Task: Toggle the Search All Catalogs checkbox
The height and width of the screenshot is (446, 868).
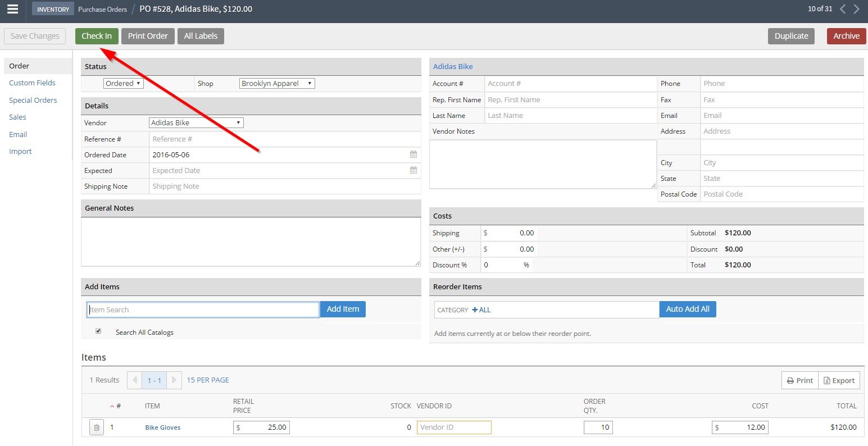Action: (x=98, y=331)
